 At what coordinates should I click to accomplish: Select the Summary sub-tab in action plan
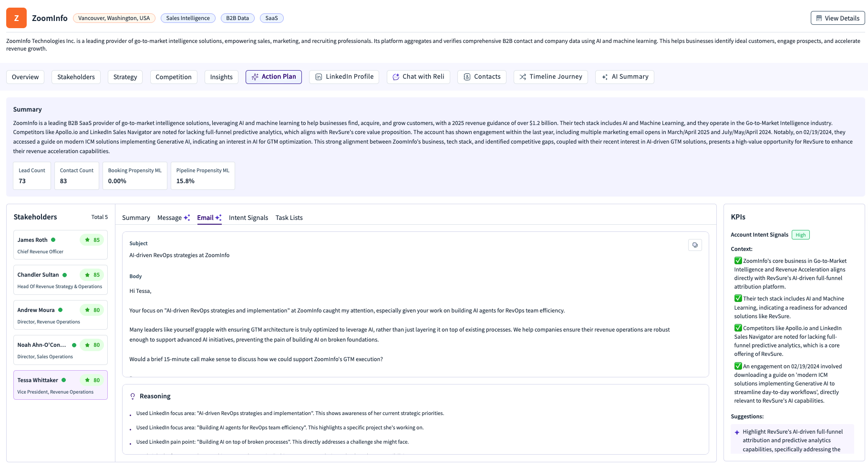pyautogui.click(x=136, y=218)
